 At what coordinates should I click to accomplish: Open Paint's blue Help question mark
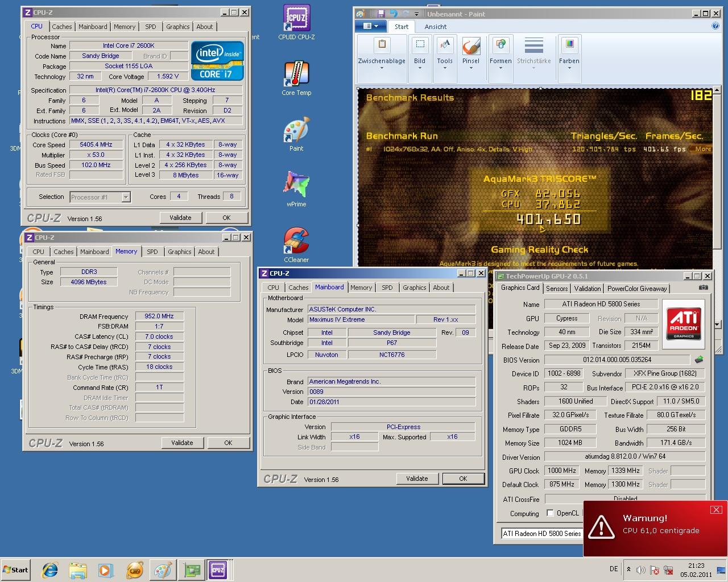(x=715, y=26)
